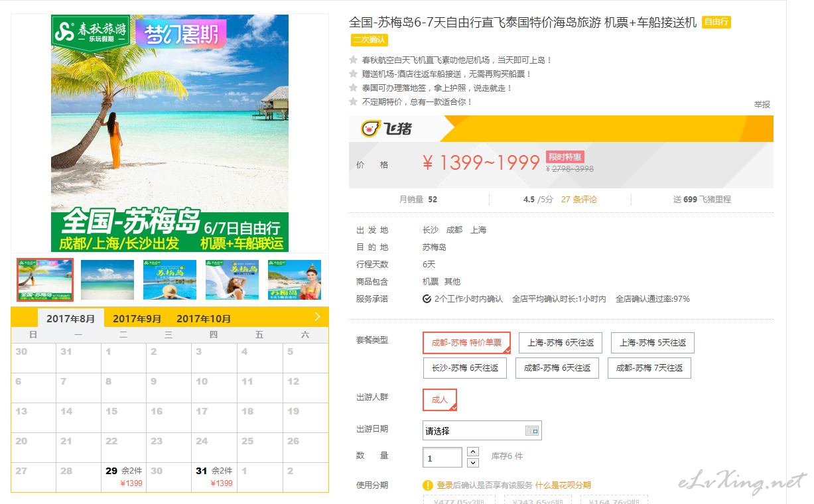Click the 二次确认 badge
Screen dimensions: 814x504
[x=370, y=40]
